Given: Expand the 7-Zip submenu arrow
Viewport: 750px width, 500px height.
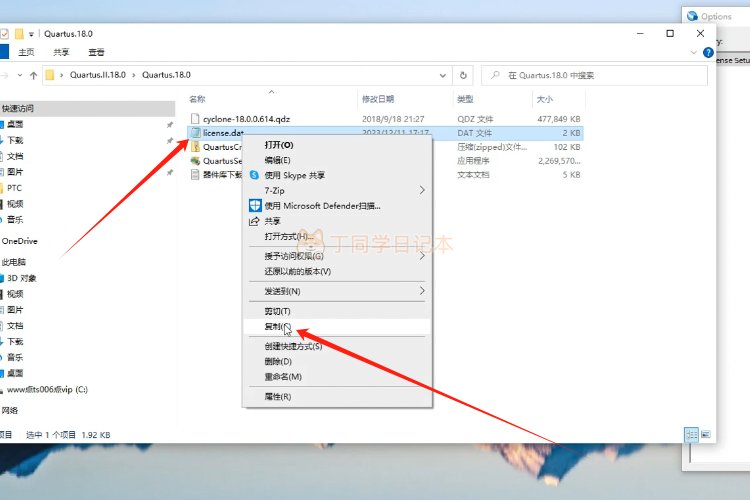Looking at the screenshot, I should (422, 190).
